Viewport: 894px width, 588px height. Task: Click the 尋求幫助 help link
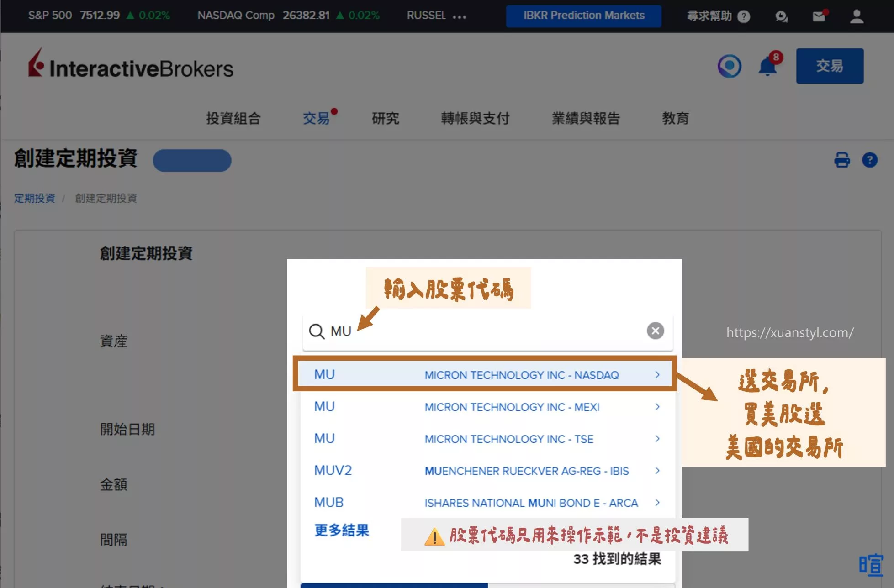tap(709, 16)
